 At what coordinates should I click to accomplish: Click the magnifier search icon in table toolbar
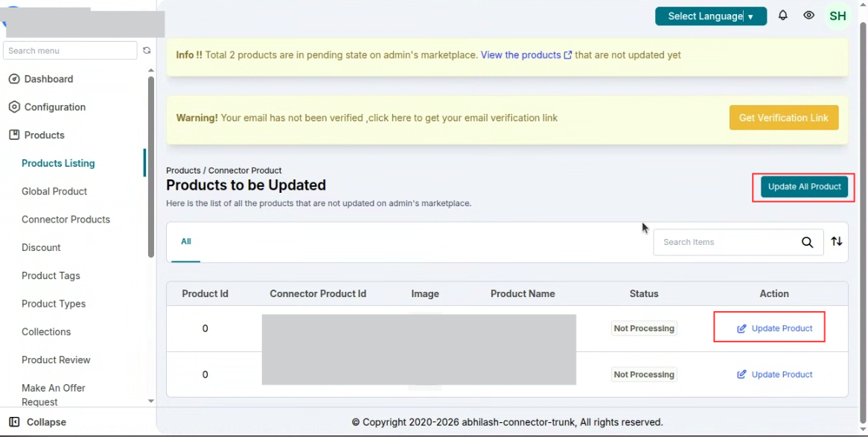tap(807, 242)
